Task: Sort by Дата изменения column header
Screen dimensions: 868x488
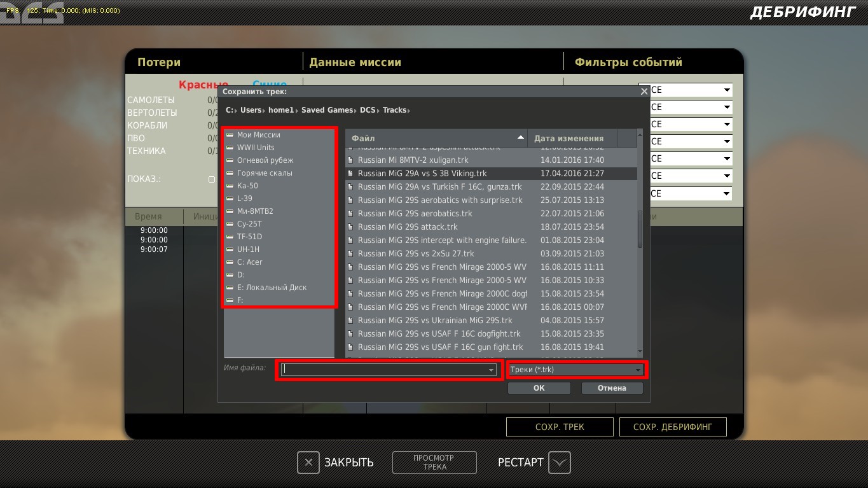Action: coord(572,138)
